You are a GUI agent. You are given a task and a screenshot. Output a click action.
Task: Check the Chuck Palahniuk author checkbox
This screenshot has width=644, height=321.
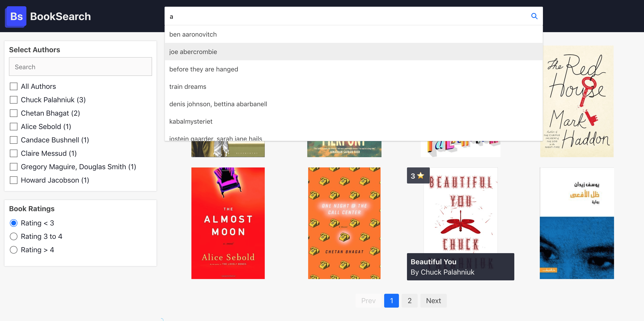(x=13, y=100)
